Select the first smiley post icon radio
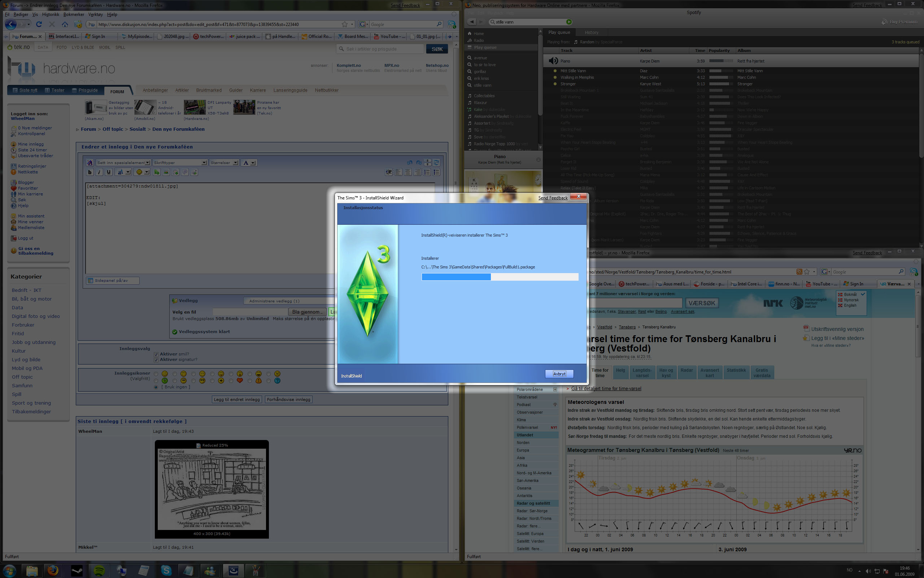The height and width of the screenshot is (578, 924). (x=156, y=374)
